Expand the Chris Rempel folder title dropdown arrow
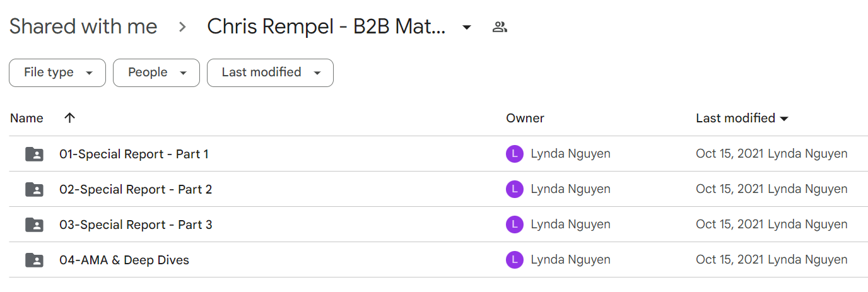 (x=466, y=27)
